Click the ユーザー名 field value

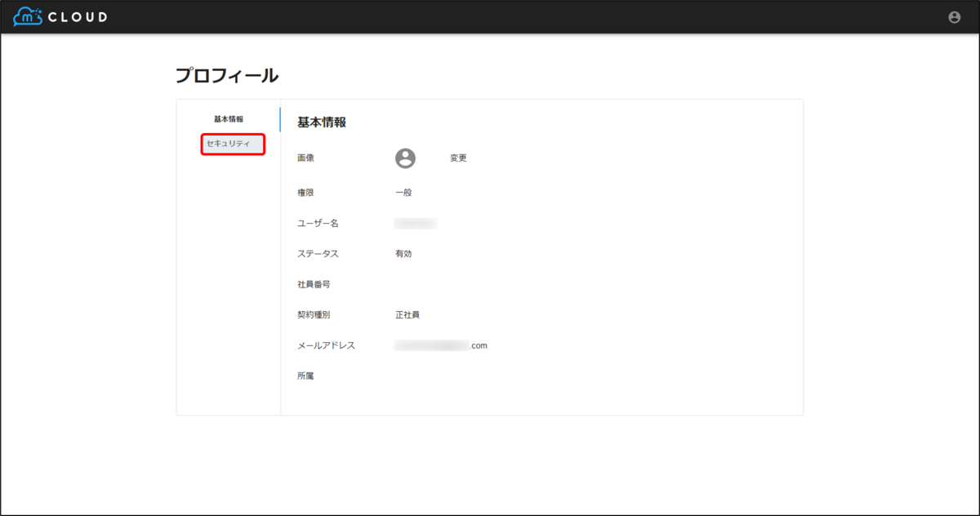tap(416, 223)
